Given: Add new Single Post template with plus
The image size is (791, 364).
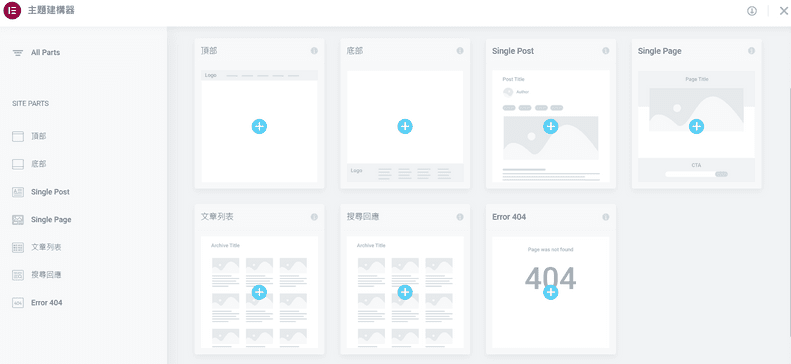Looking at the screenshot, I should tap(551, 127).
